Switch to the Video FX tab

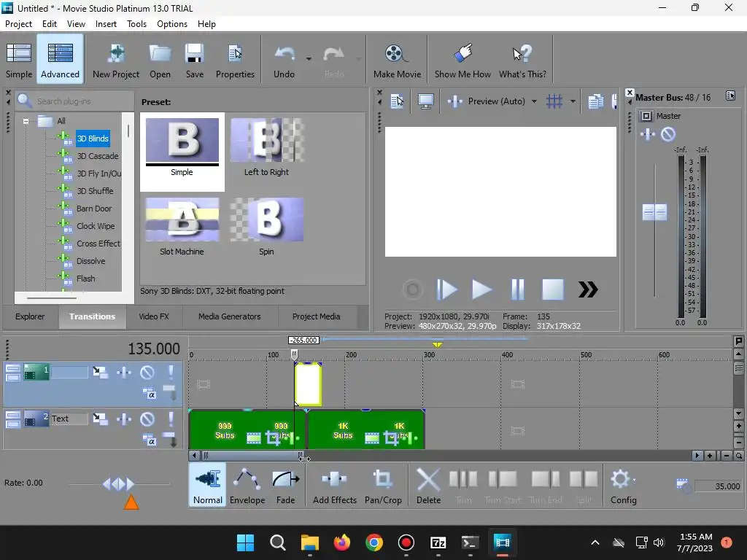153,316
